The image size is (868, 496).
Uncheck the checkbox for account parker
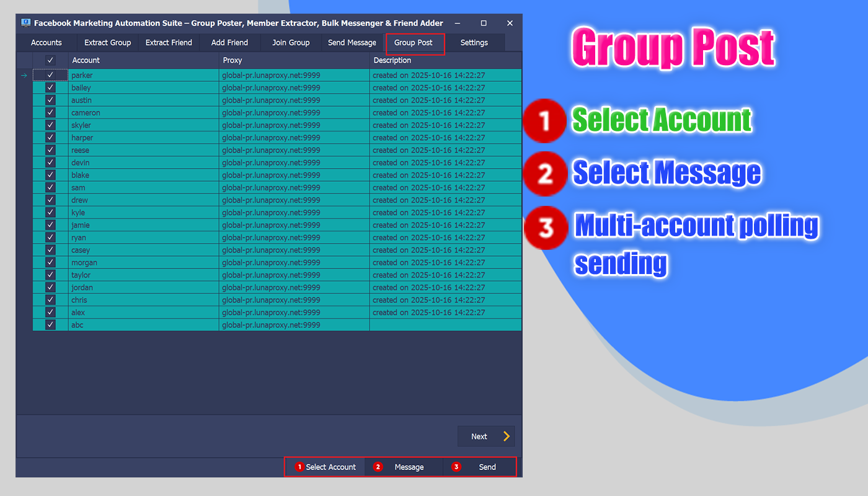tap(50, 75)
